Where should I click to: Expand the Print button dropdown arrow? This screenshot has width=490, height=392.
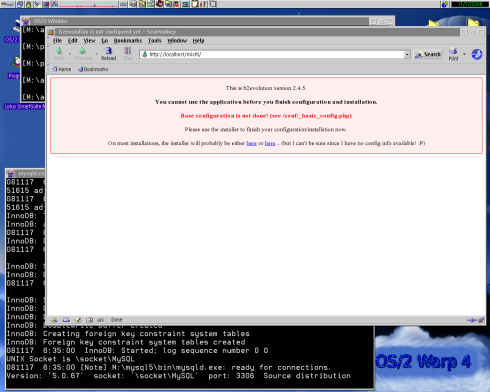coord(464,54)
